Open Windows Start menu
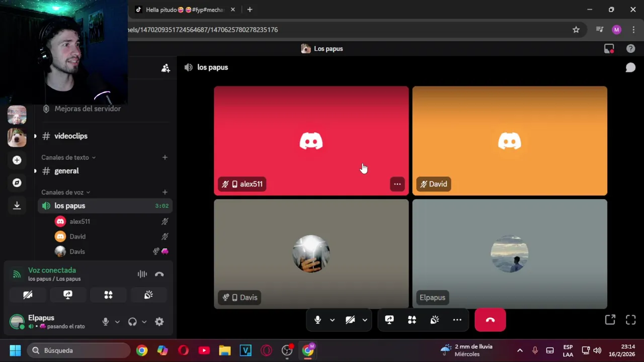644x362 pixels. 15,350
